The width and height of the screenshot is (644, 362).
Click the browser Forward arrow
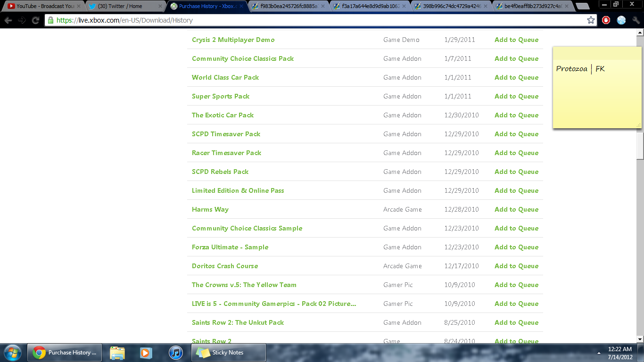(x=22, y=20)
